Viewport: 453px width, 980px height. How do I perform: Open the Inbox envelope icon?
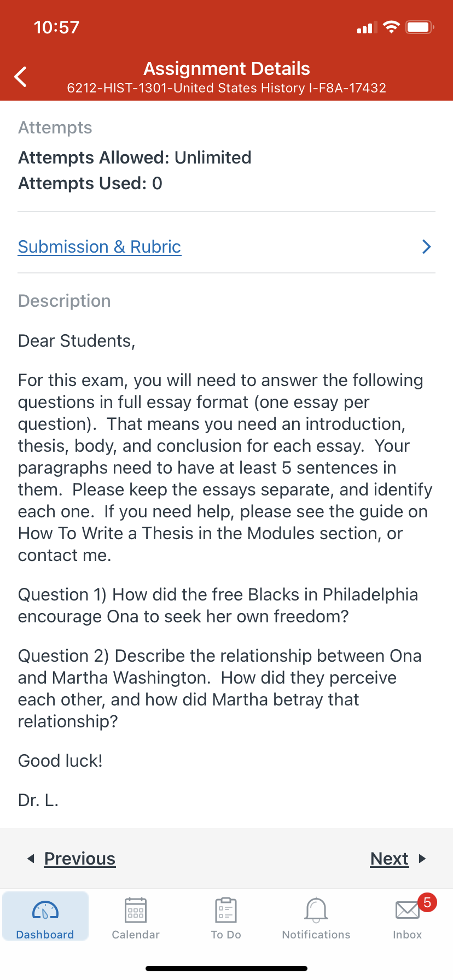[x=407, y=911]
